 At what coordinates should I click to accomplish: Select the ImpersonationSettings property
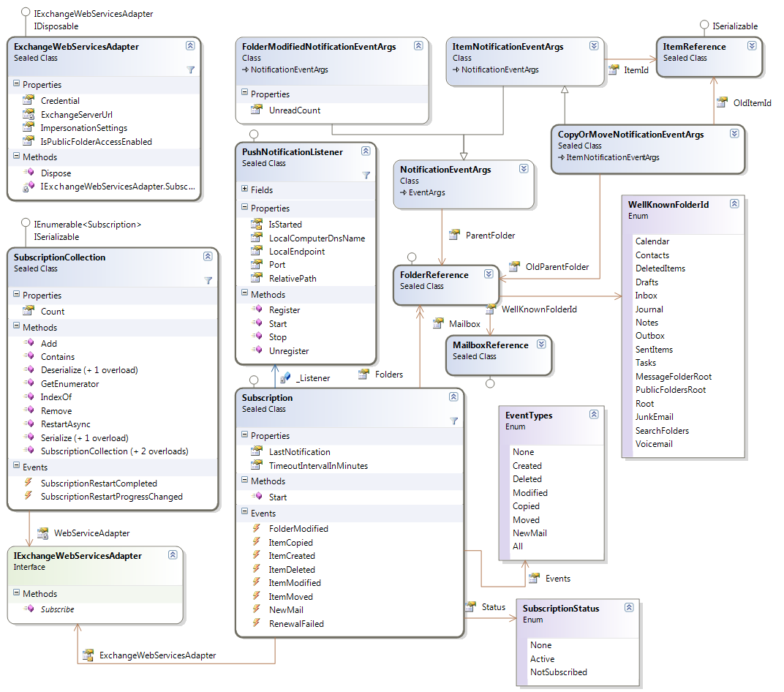click(84, 128)
